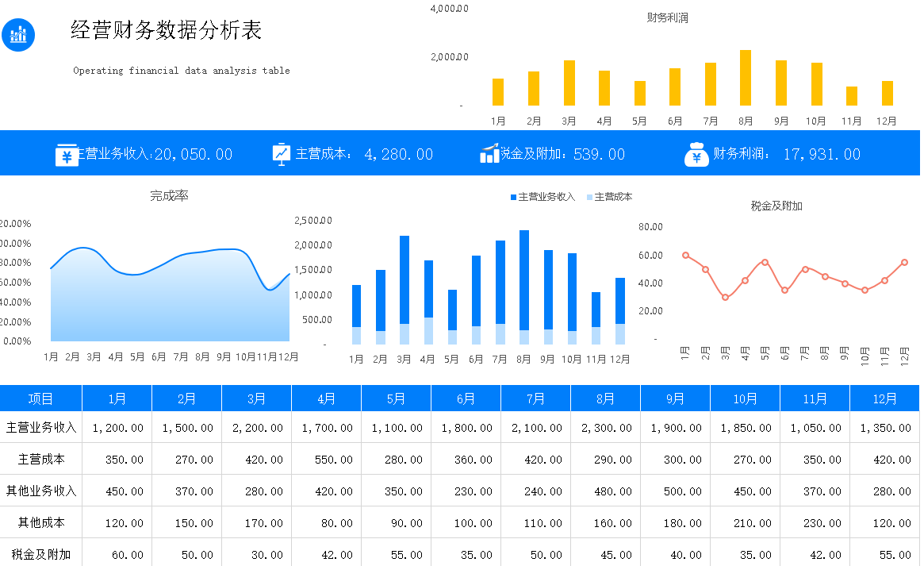This screenshot has width=924, height=566.
Task: Click the 主营业务收入 row label in table
Action: [41, 427]
